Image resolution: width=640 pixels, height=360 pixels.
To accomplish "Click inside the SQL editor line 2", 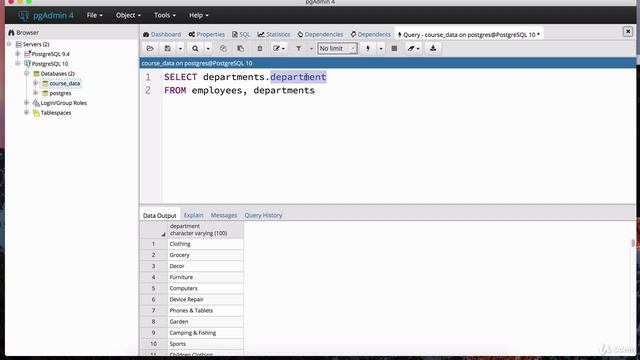I will pos(239,90).
